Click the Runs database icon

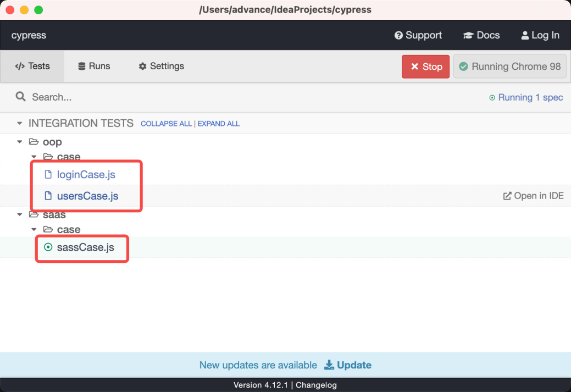(82, 66)
